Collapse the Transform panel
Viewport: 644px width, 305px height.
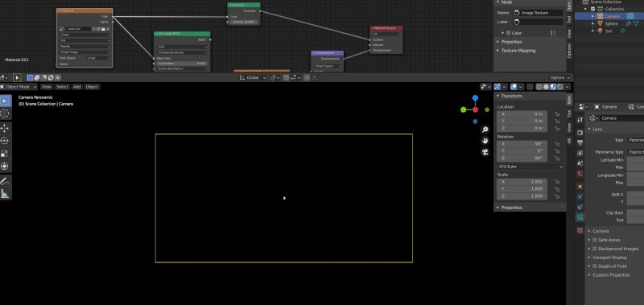[x=511, y=96]
